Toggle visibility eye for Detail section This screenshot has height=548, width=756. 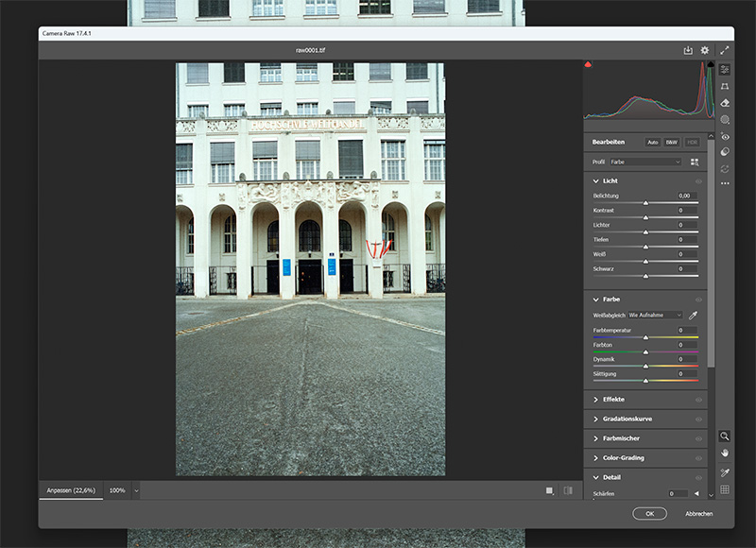(698, 478)
